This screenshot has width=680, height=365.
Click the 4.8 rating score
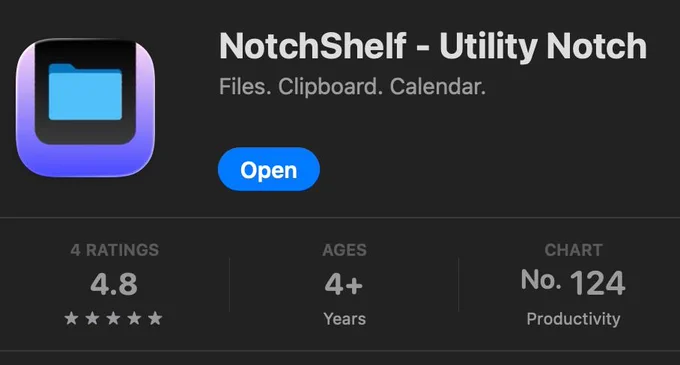coord(114,284)
